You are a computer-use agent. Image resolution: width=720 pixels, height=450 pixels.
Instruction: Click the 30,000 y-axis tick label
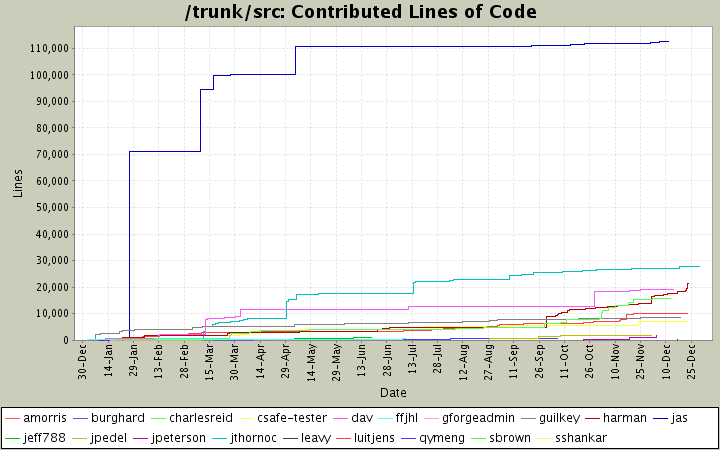52,261
